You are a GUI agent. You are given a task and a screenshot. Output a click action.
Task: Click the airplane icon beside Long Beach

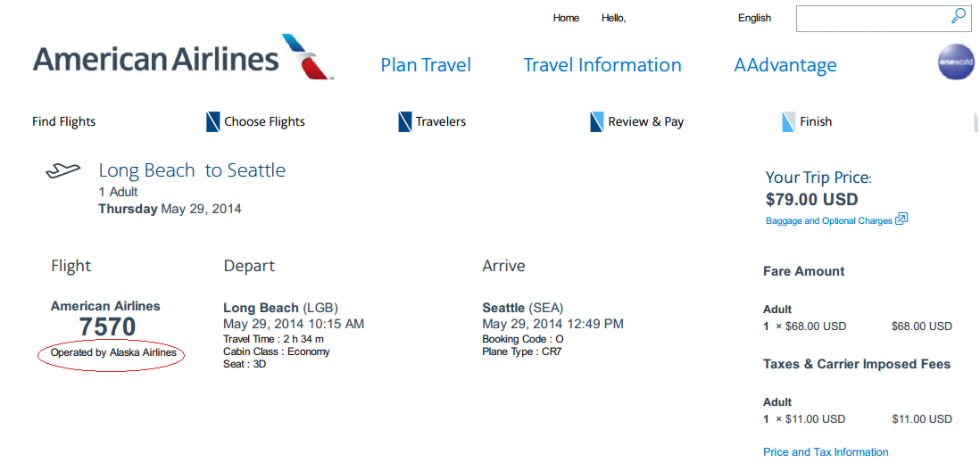pos(63,170)
